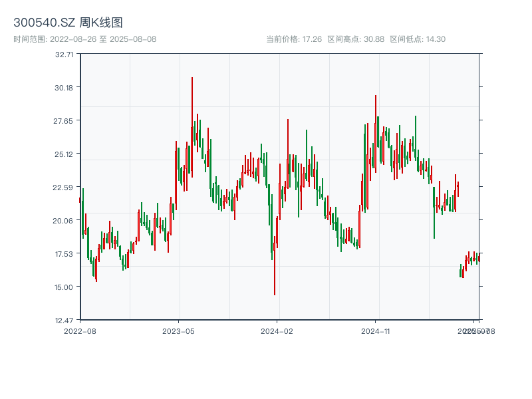532x399 pixels.
Task: Click the 22.59 y-axis tick label
Action: click(x=64, y=188)
